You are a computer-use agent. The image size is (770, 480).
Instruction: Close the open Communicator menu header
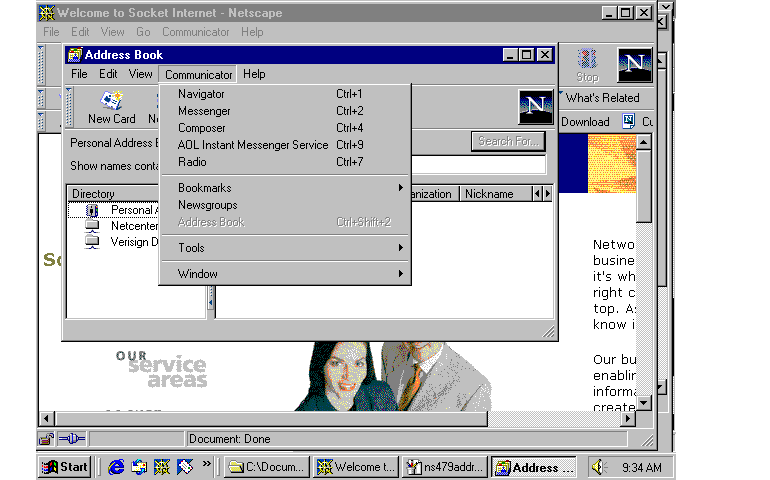point(198,75)
